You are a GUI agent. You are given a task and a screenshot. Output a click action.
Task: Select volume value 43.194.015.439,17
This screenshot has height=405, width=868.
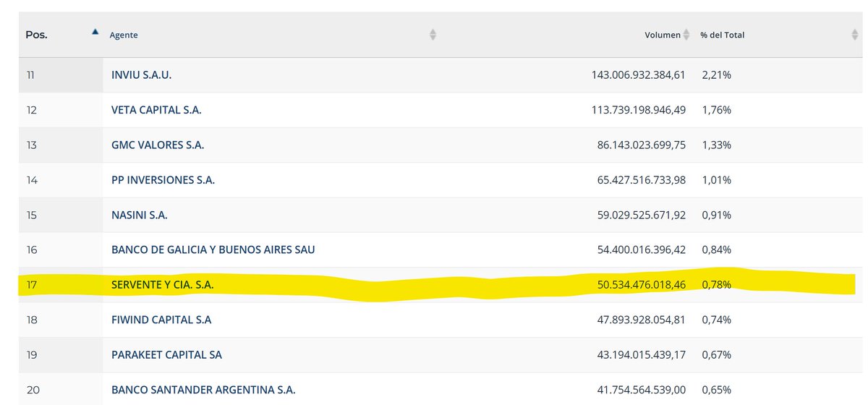642,354
